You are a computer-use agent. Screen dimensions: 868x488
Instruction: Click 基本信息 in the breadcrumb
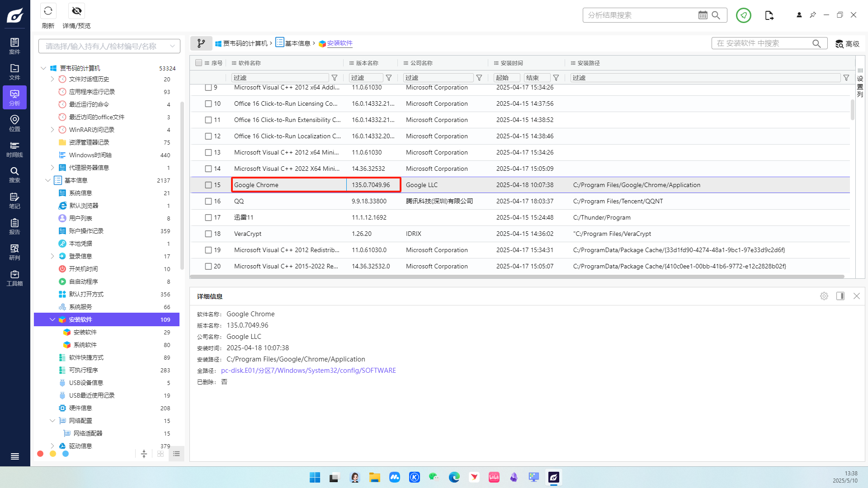point(297,43)
